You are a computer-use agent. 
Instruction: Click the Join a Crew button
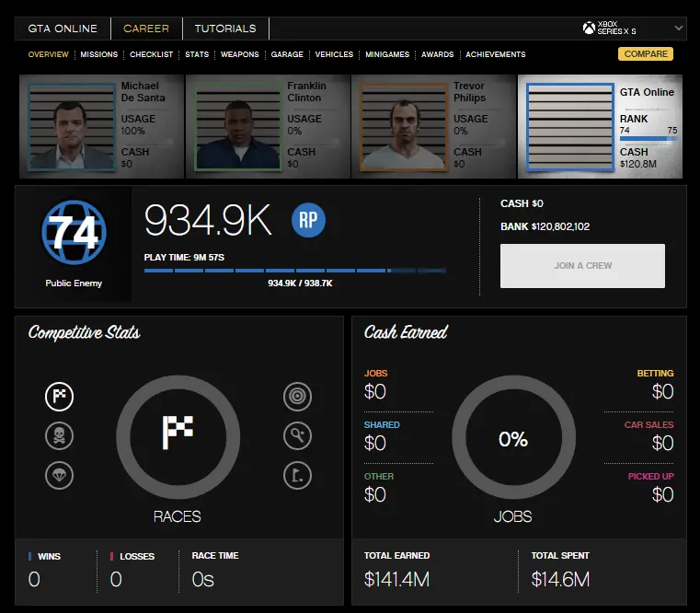[x=582, y=266]
